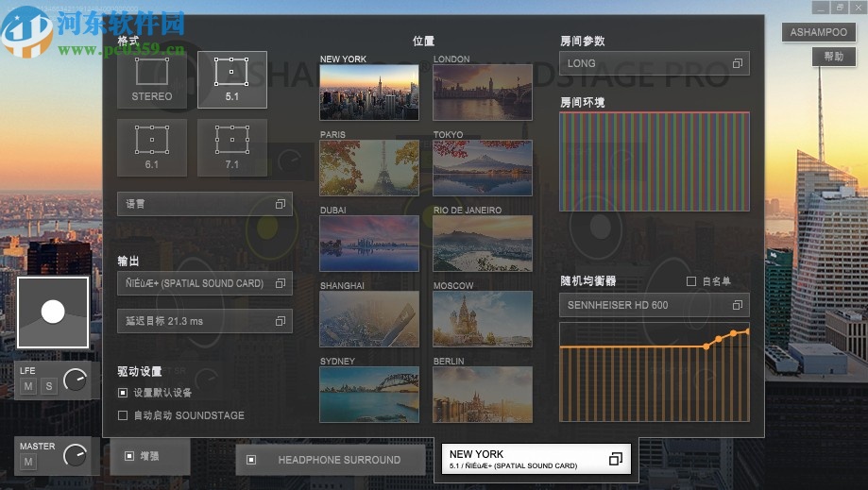The image size is (868, 490).
Task: Open the language (语言) dropdown
Action: pyautogui.click(x=205, y=204)
